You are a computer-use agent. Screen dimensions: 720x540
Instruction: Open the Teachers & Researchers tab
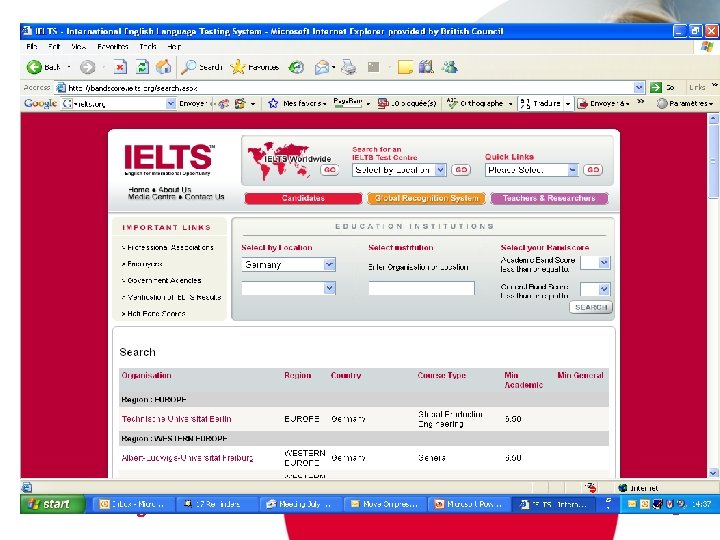pyautogui.click(x=549, y=198)
